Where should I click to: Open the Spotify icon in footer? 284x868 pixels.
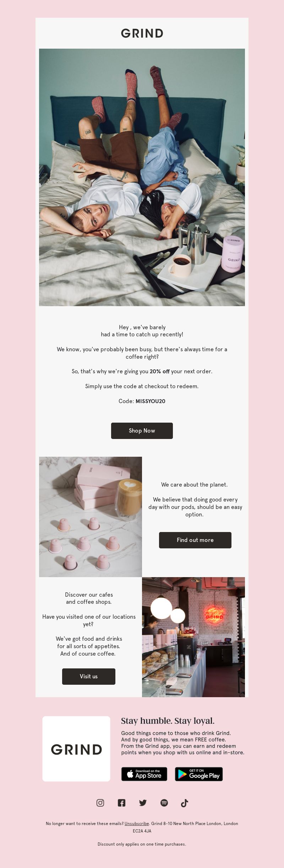click(164, 803)
